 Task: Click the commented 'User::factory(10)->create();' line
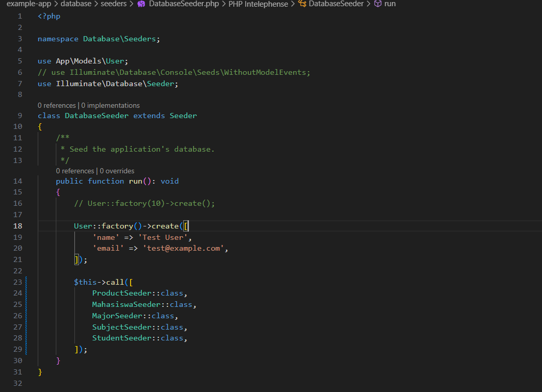point(144,203)
